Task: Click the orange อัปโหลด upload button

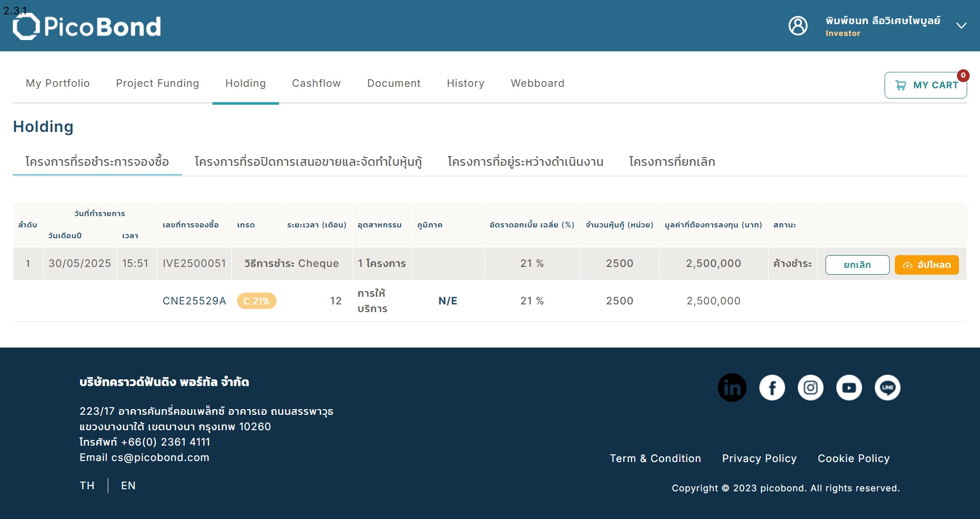Action: click(927, 265)
